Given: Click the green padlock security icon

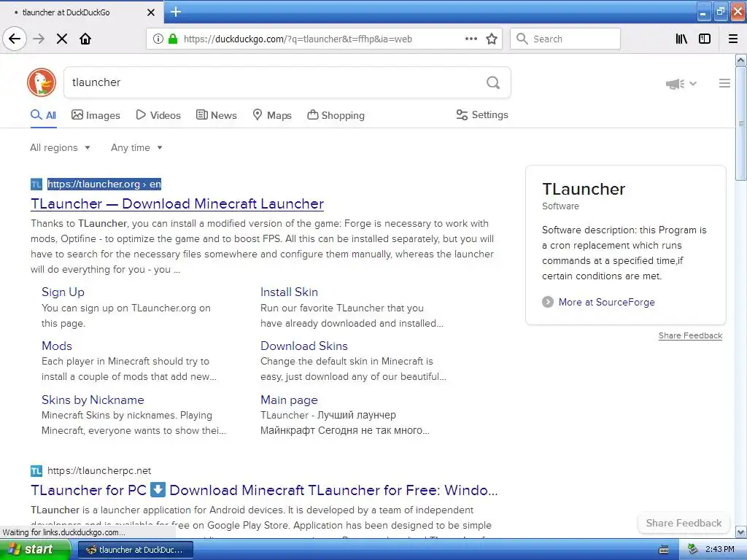Looking at the screenshot, I should [x=173, y=39].
